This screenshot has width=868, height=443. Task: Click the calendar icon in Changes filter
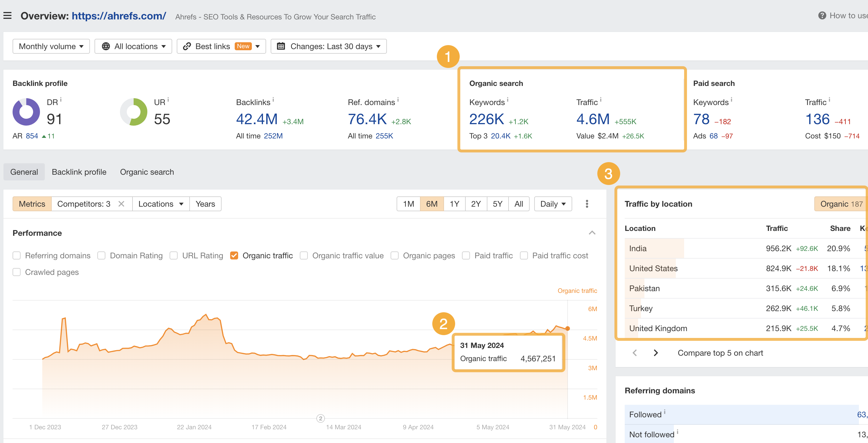(x=281, y=46)
